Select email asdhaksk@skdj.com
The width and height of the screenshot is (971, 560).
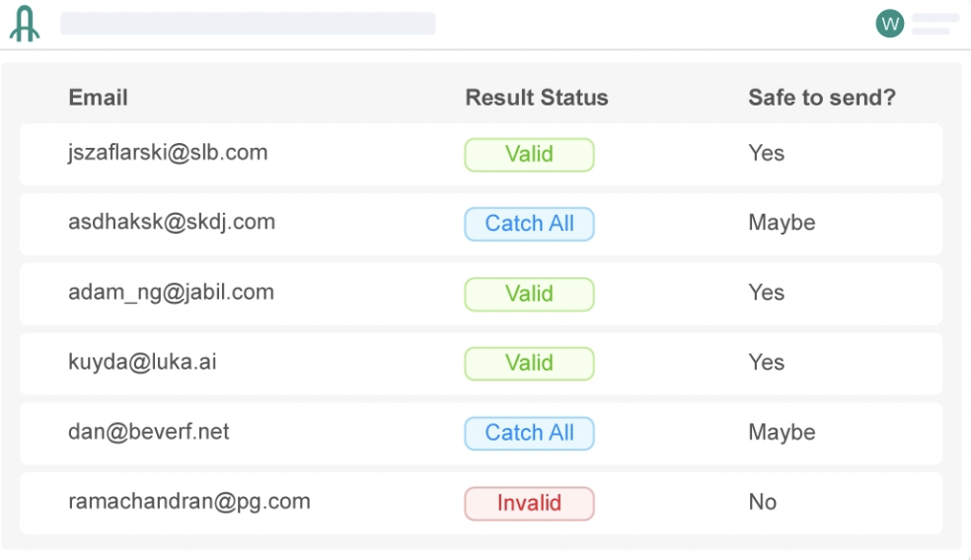pos(172,222)
